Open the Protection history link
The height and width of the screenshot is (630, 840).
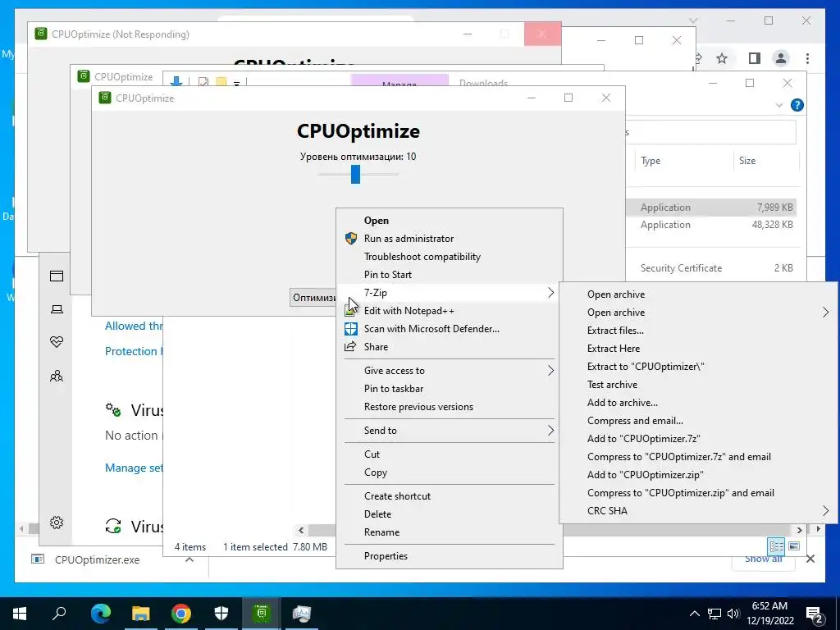[x=134, y=351]
